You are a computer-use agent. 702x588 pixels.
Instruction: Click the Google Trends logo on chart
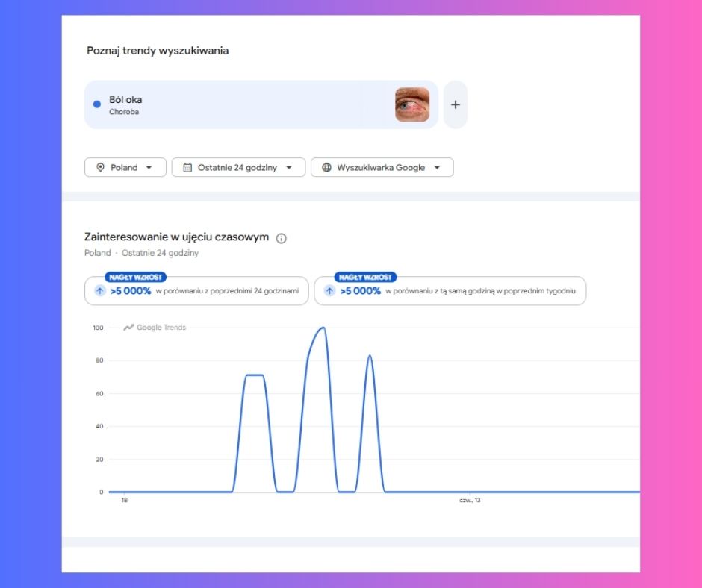(x=155, y=327)
